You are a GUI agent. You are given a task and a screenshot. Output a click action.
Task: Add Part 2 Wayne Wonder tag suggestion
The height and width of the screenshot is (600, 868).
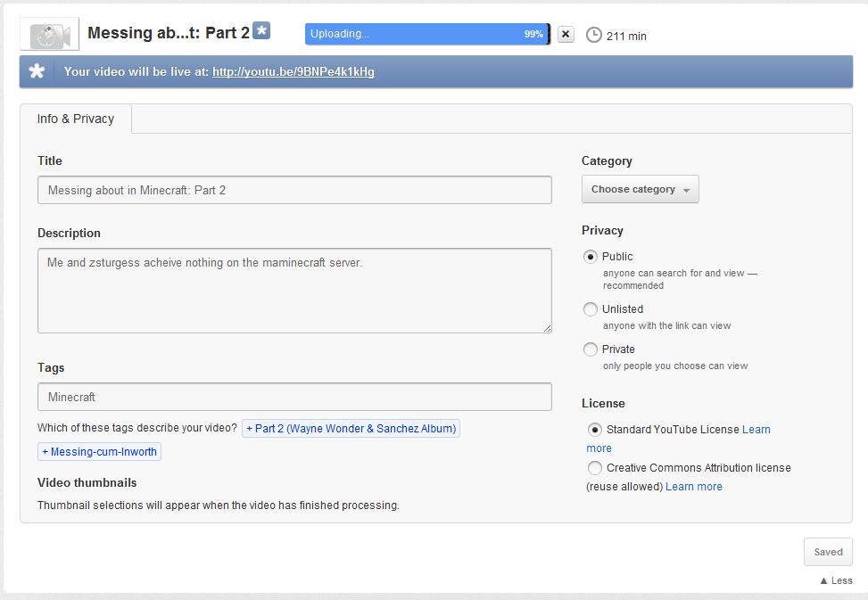(x=351, y=429)
